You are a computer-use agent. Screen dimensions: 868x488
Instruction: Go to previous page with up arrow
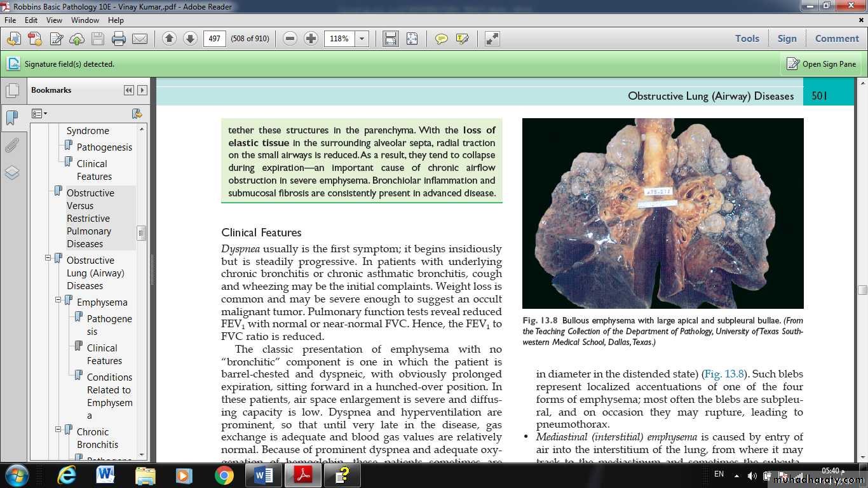click(x=169, y=39)
